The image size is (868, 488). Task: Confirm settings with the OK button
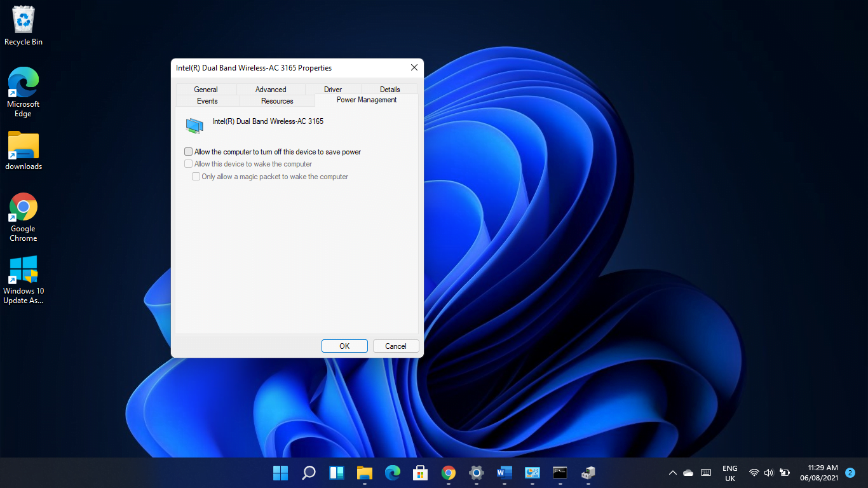(344, 346)
